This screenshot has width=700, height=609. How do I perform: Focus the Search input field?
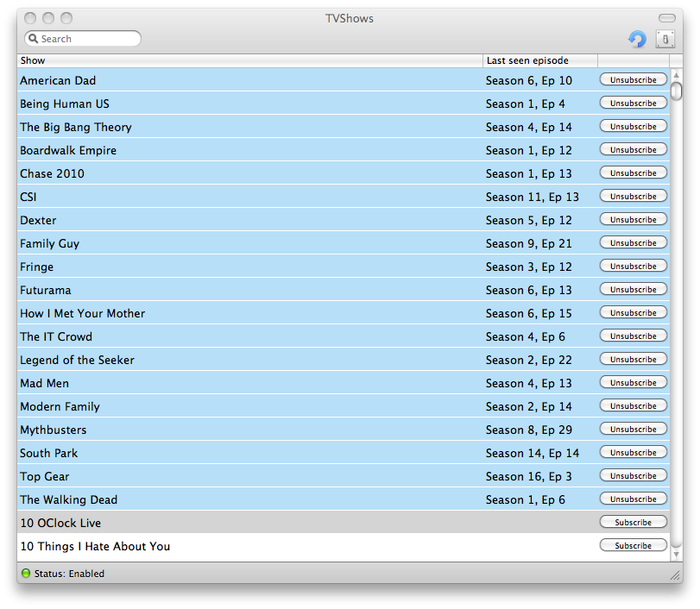click(x=83, y=38)
